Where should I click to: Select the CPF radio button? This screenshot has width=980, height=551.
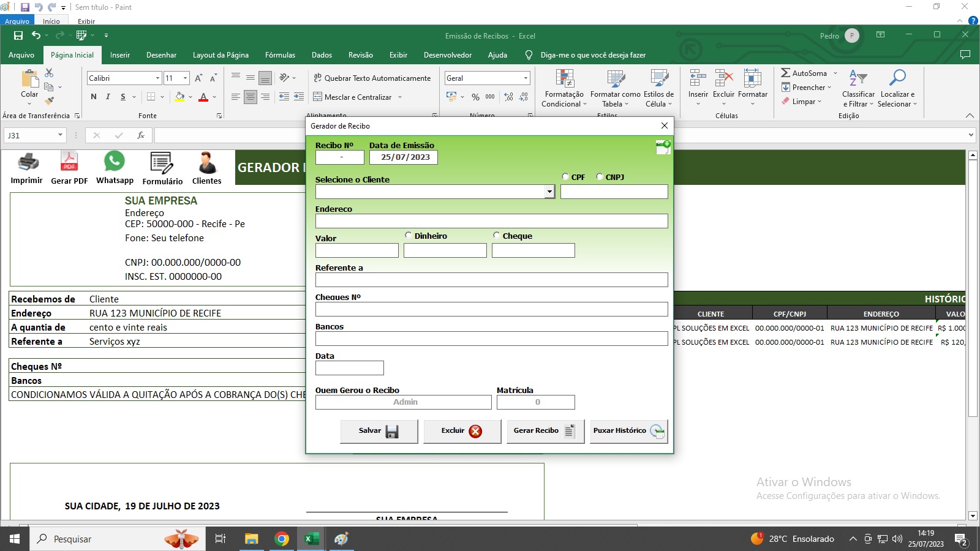click(x=565, y=177)
